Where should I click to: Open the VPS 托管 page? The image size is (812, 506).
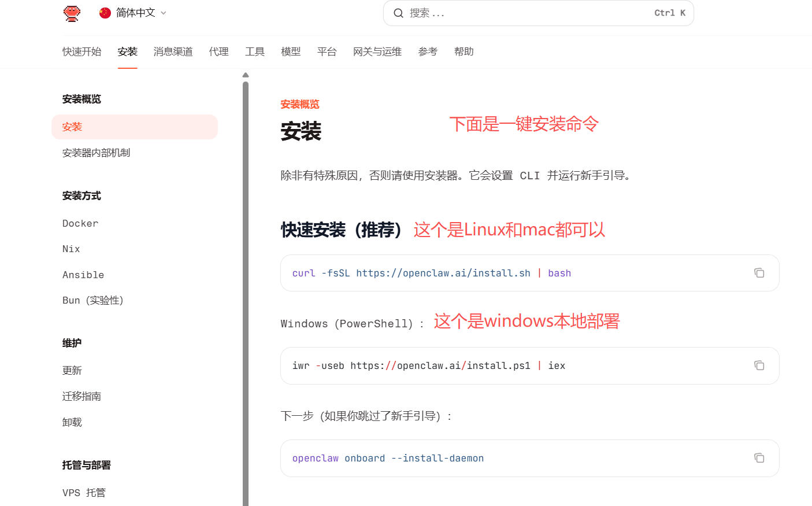pyautogui.click(x=84, y=492)
